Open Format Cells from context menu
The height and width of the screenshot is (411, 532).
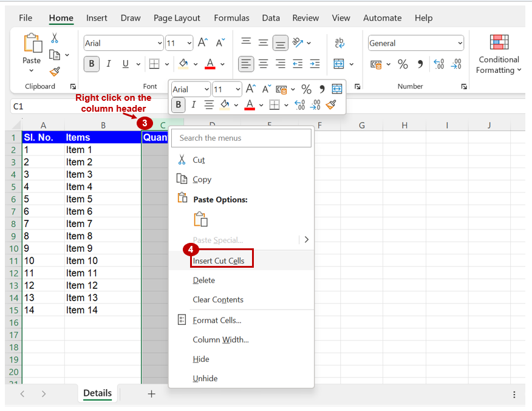(x=241, y=320)
